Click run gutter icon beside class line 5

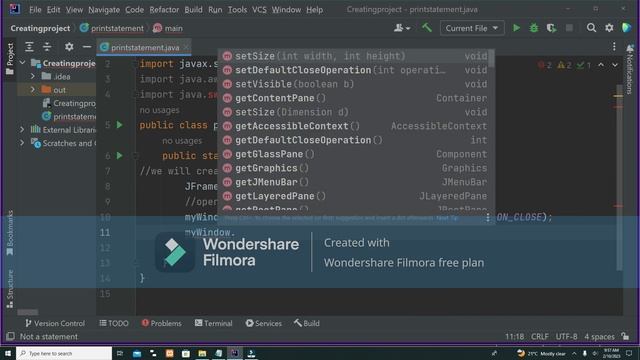point(120,124)
